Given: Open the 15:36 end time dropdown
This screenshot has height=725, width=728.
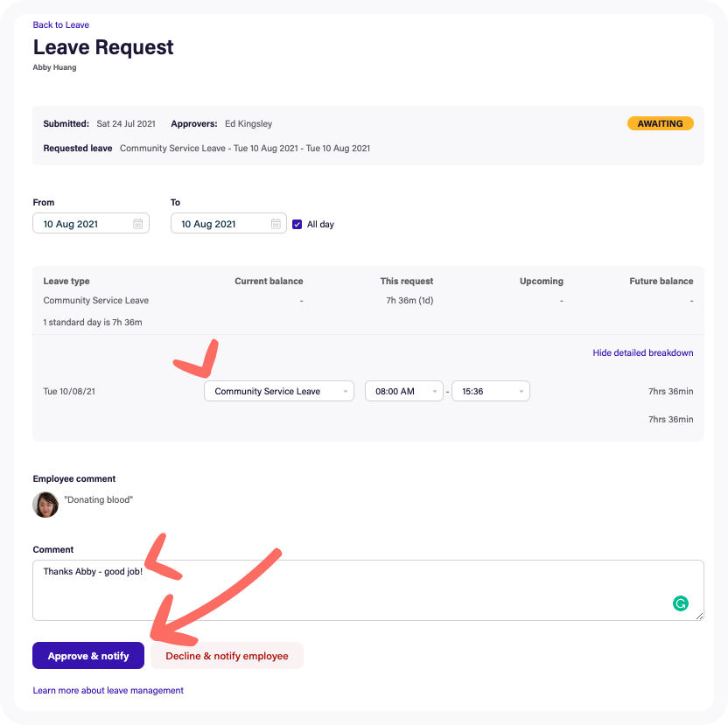Looking at the screenshot, I should [490, 391].
